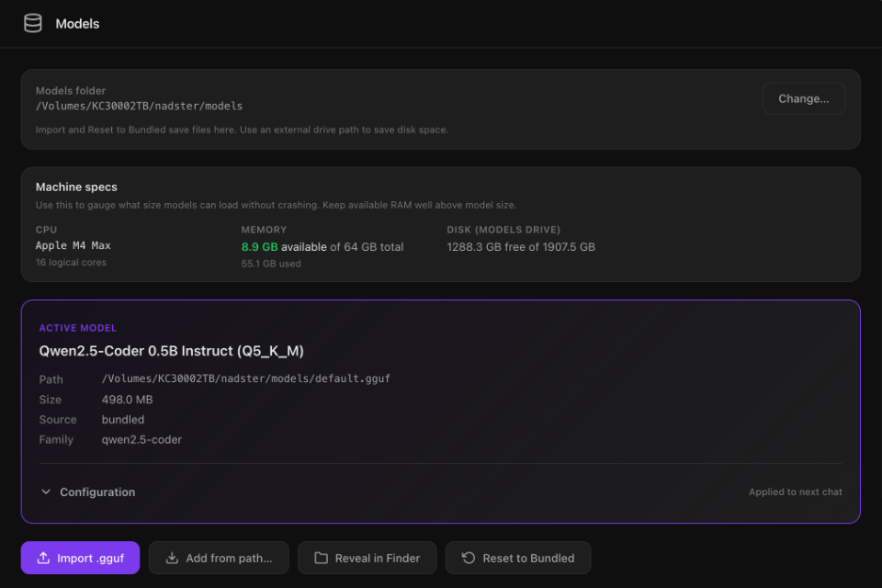Expand the Configuration chevron arrow
Image resolution: width=882 pixels, height=588 pixels.
46,492
